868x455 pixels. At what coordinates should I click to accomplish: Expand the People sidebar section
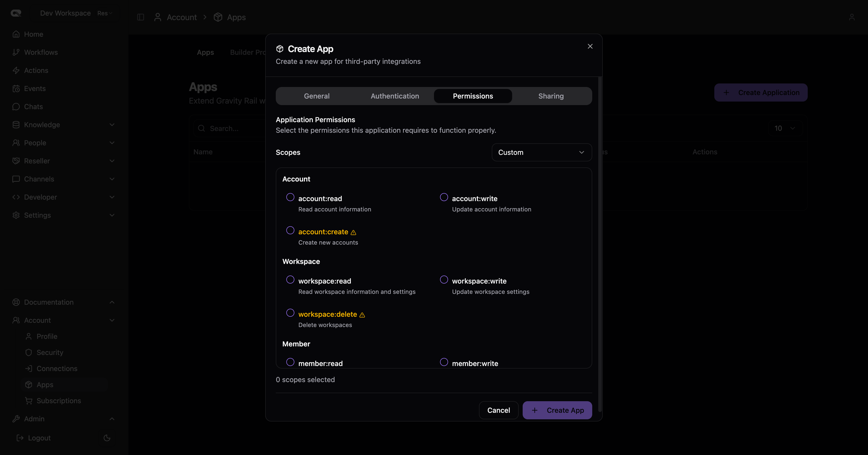112,143
